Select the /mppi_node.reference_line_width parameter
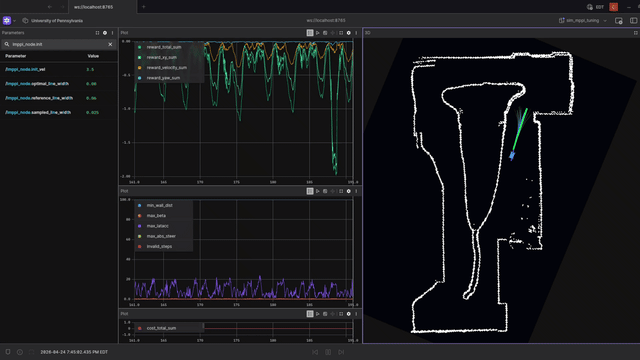Viewport: 640px width, 360px height. 39,98
